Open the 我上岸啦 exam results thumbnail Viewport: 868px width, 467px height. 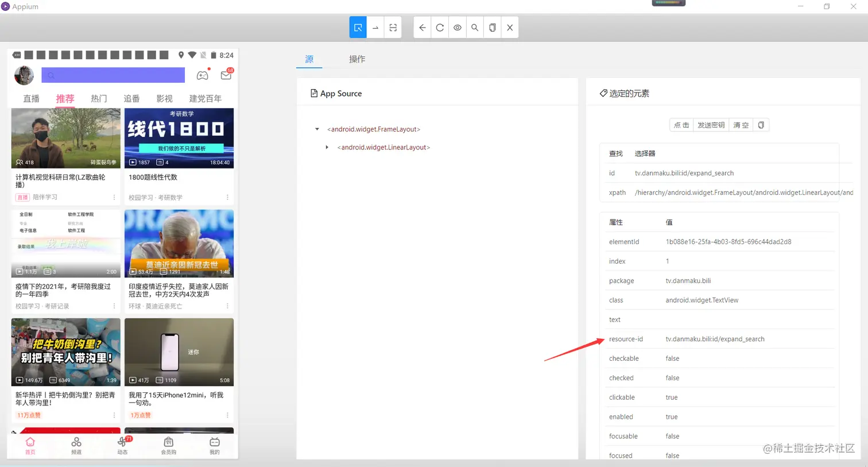point(66,244)
